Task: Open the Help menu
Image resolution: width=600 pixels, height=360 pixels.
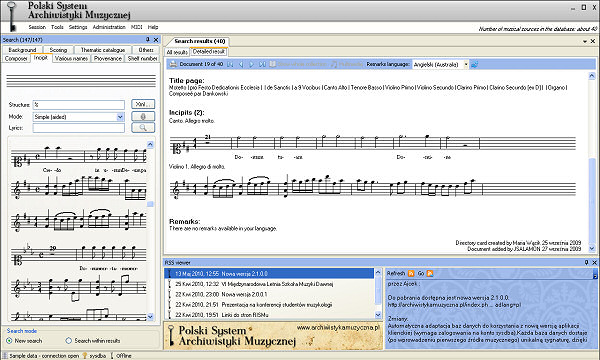Action: pos(153,27)
